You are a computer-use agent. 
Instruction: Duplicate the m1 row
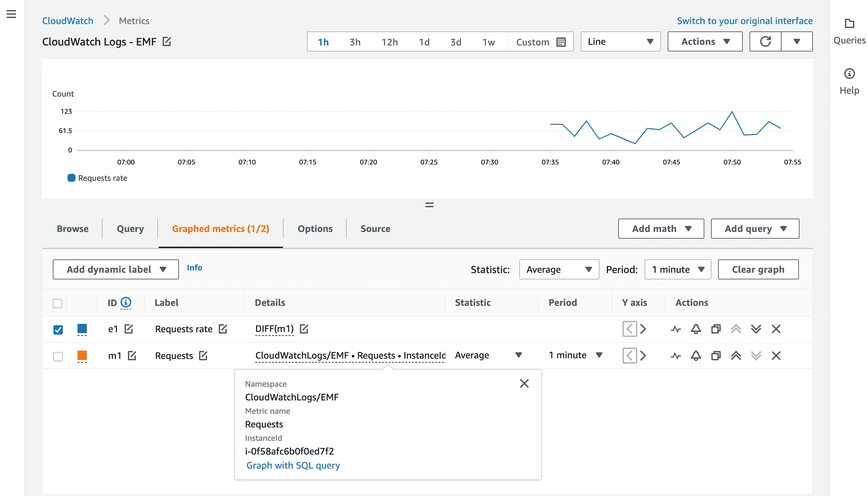pyautogui.click(x=716, y=356)
